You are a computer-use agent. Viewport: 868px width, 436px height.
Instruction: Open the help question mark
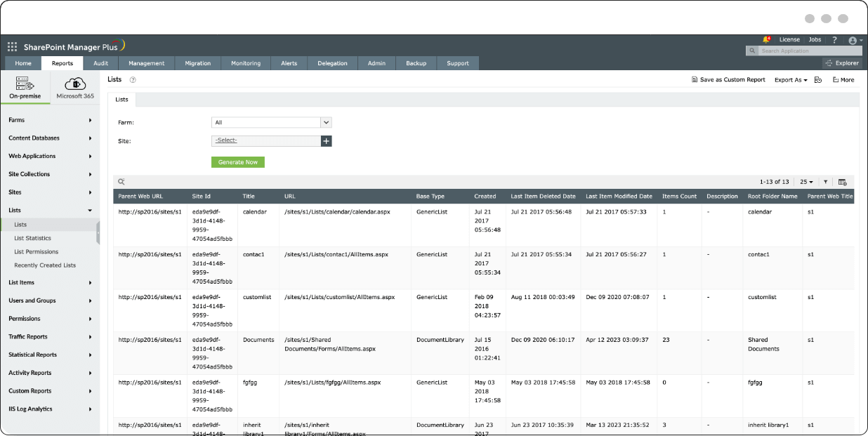(834, 40)
